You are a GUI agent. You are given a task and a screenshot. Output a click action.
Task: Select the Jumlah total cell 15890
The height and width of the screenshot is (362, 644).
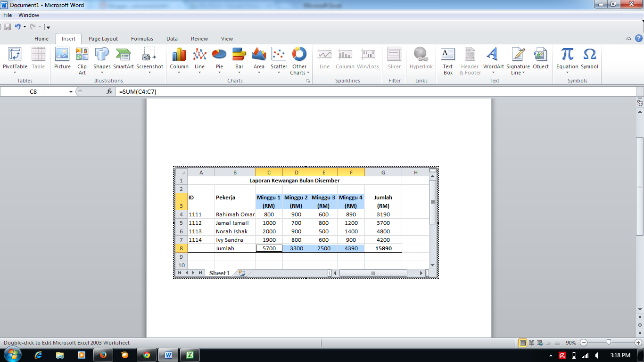[383, 248]
